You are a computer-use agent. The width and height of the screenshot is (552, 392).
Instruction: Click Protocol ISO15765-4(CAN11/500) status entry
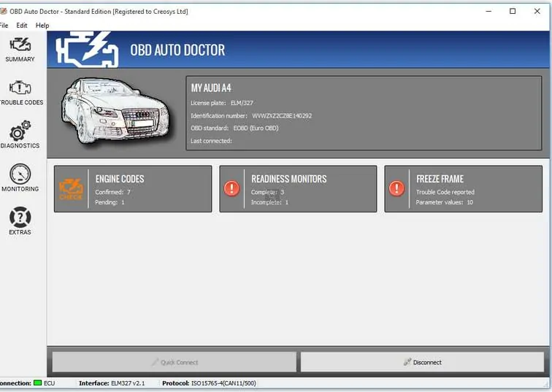(209, 383)
